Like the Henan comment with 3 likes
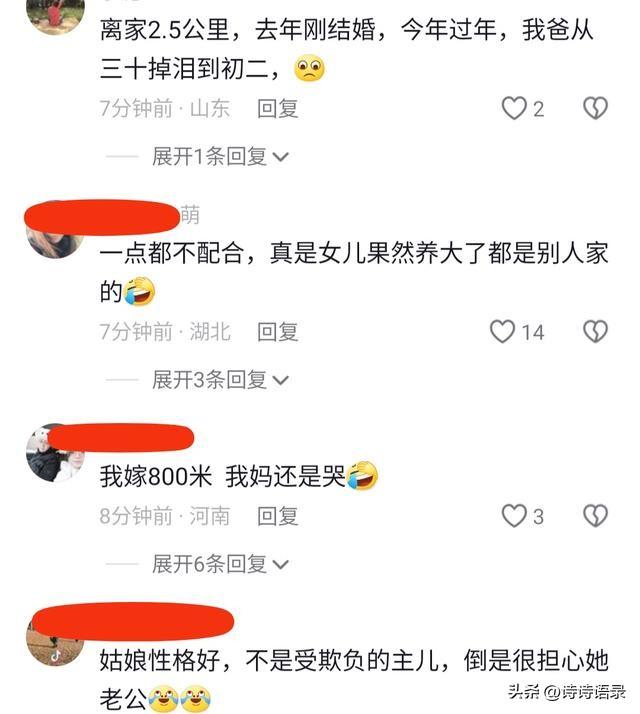 coord(514,516)
